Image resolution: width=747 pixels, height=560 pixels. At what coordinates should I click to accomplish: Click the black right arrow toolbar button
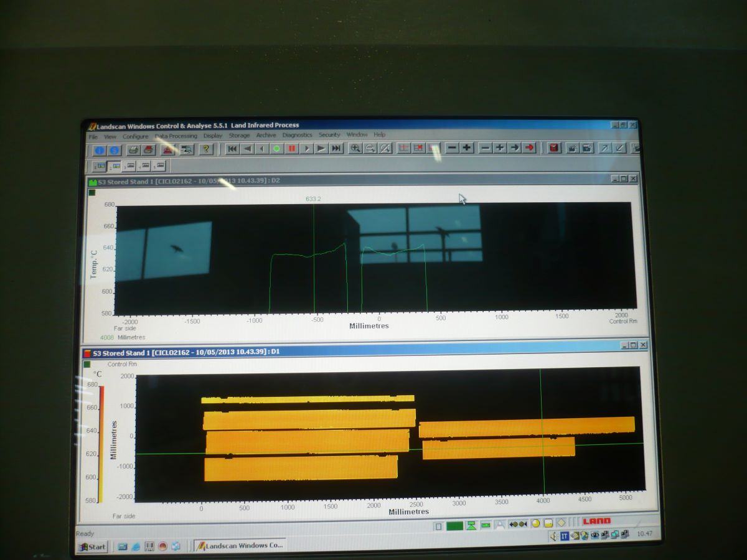point(515,147)
